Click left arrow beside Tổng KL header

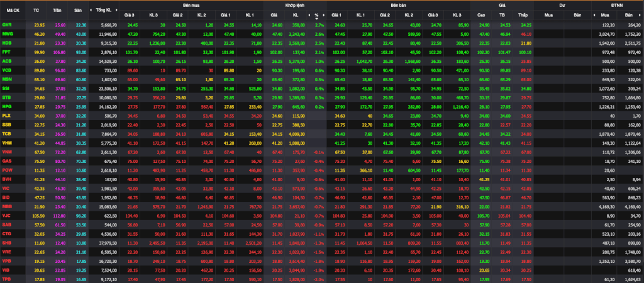(92, 10)
